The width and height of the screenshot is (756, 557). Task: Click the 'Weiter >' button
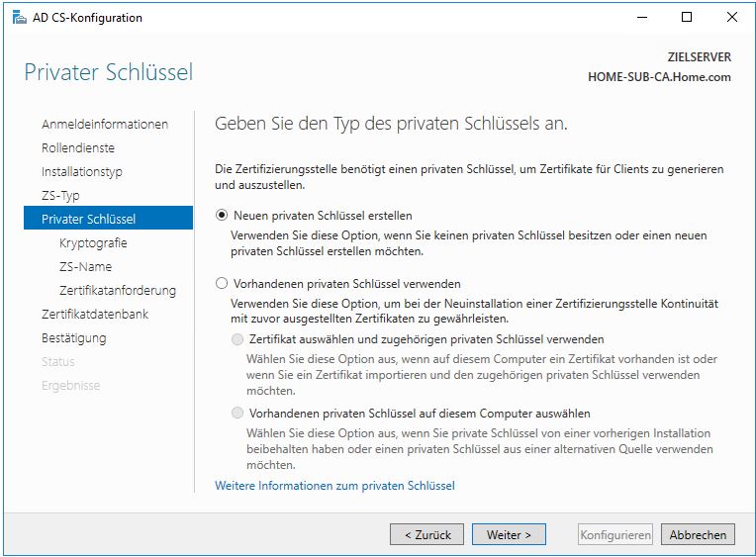510,534
